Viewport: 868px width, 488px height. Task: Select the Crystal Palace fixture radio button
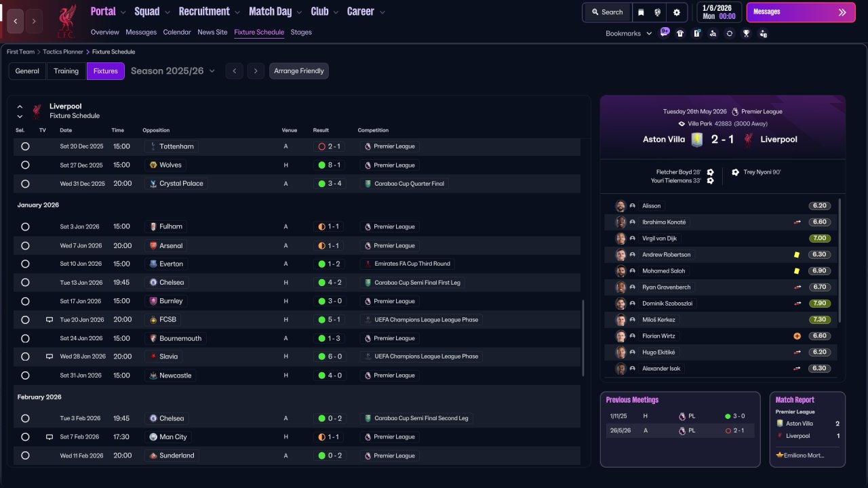click(25, 184)
